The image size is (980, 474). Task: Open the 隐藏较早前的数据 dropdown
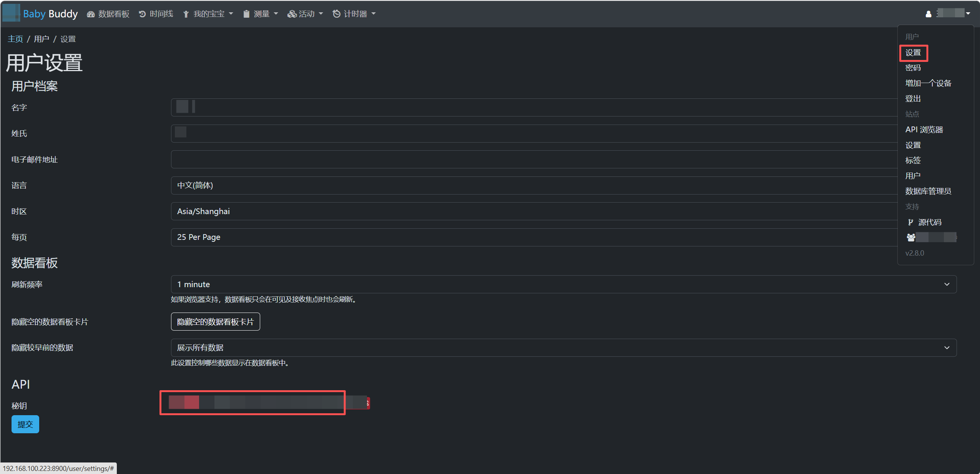coord(563,348)
